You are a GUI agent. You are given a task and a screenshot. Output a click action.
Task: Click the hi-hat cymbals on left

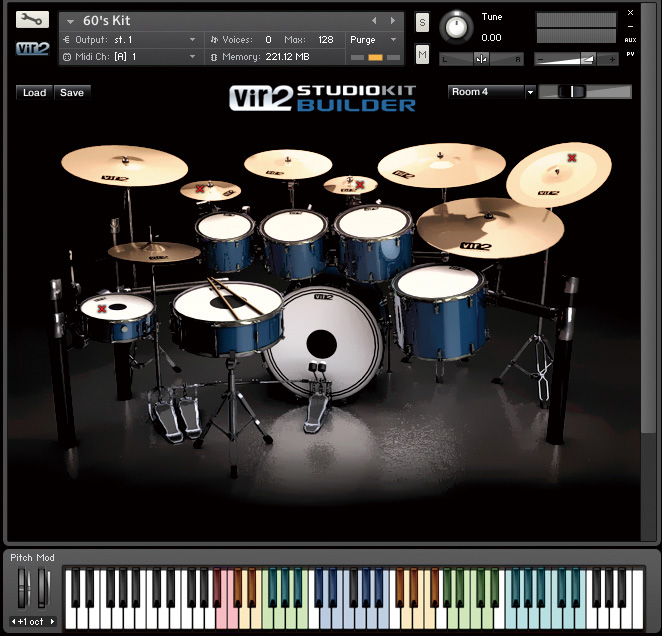pyautogui.click(x=154, y=252)
